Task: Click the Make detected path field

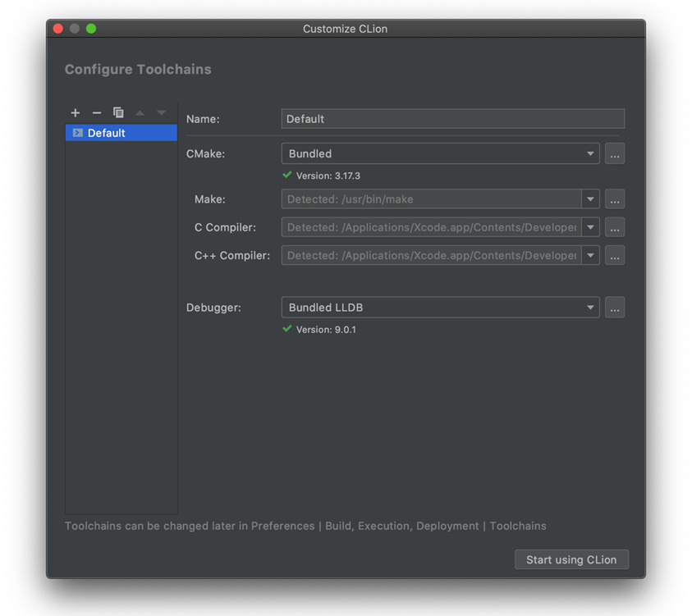Action: (x=431, y=199)
